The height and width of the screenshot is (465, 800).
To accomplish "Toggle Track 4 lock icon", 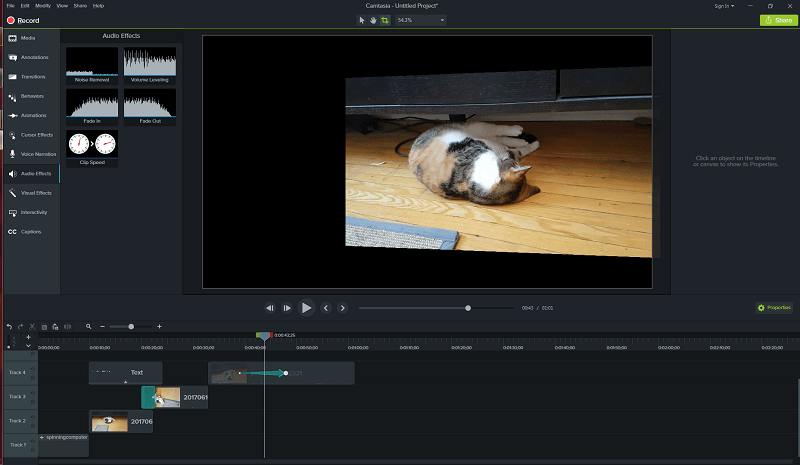I will click(x=33, y=378).
